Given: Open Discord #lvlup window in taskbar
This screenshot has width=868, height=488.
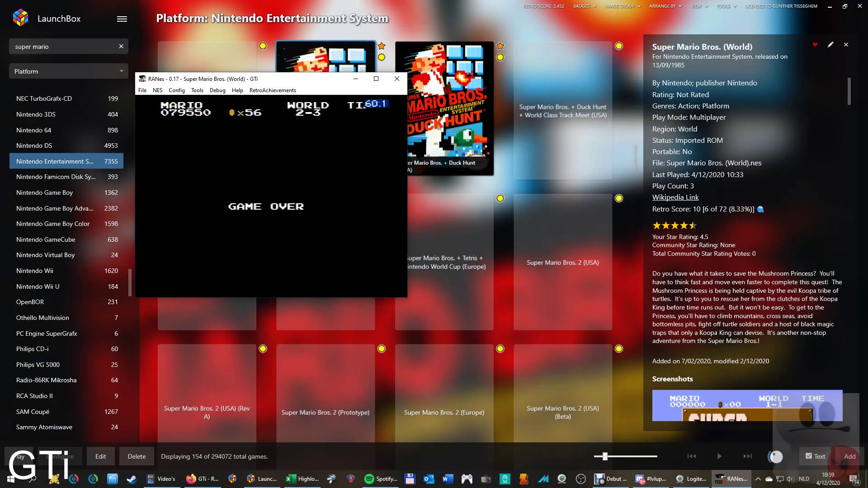Looking at the screenshot, I should (651, 479).
